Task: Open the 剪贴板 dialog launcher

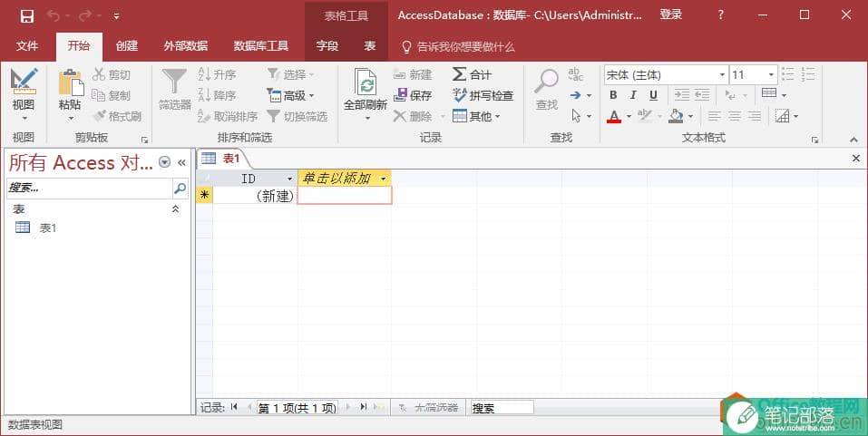Action: (144, 140)
